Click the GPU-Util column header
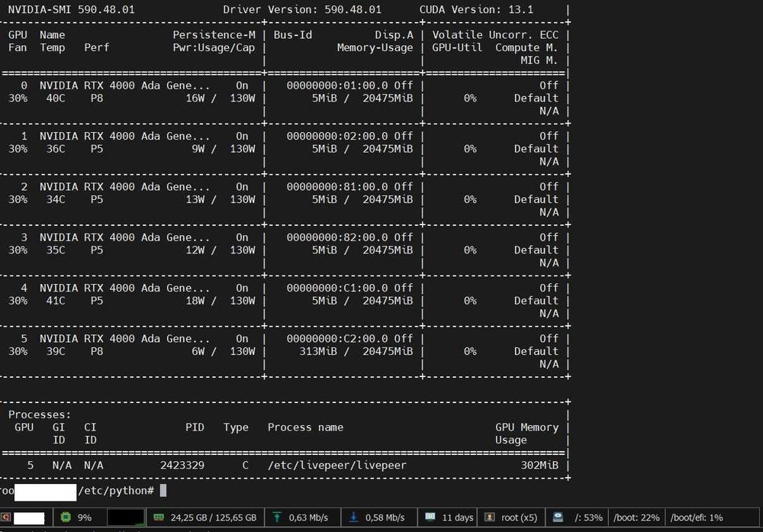Image resolution: width=763 pixels, height=532 pixels. pyautogui.click(x=457, y=47)
